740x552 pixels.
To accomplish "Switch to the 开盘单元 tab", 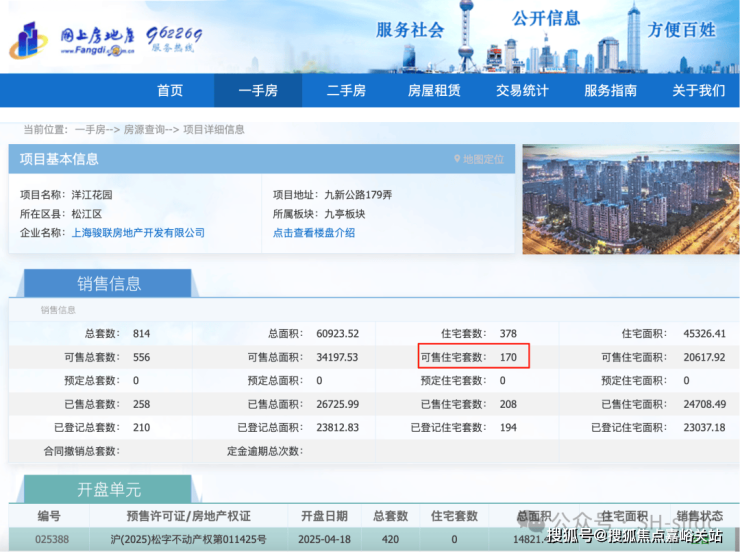I will 109,489.
